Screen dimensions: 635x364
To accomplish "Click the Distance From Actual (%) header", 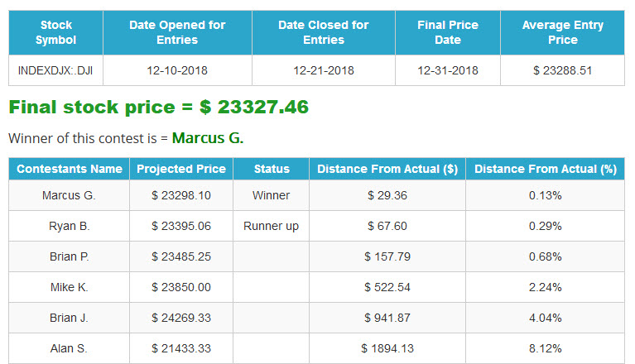I will [546, 169].
